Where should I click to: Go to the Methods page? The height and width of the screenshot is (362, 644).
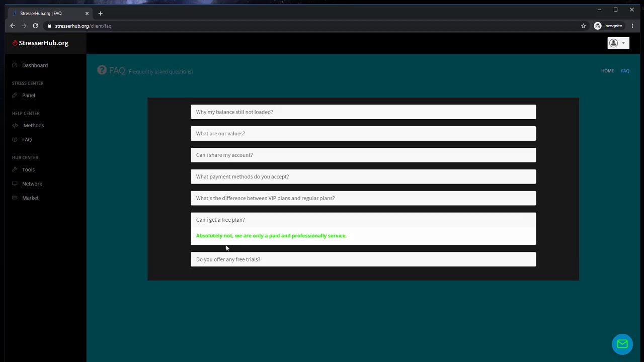click(34, 126)
